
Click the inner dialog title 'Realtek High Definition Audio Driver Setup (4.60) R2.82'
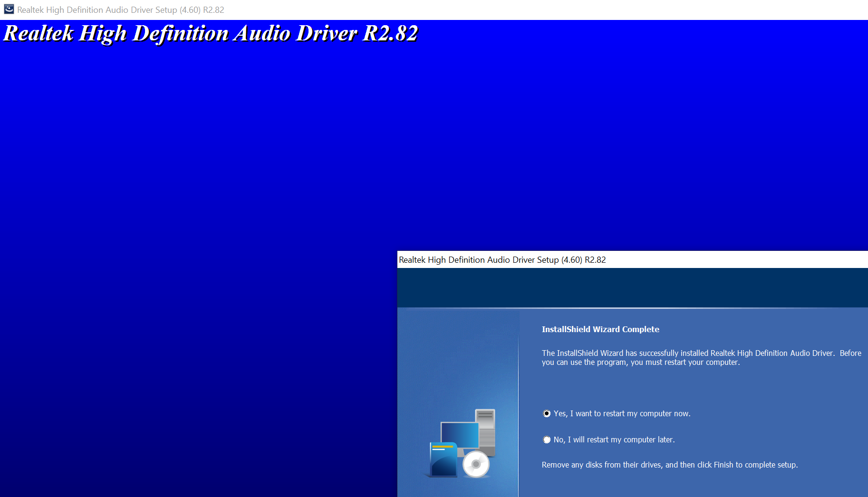pyautogui.click(x=502, y=260)
